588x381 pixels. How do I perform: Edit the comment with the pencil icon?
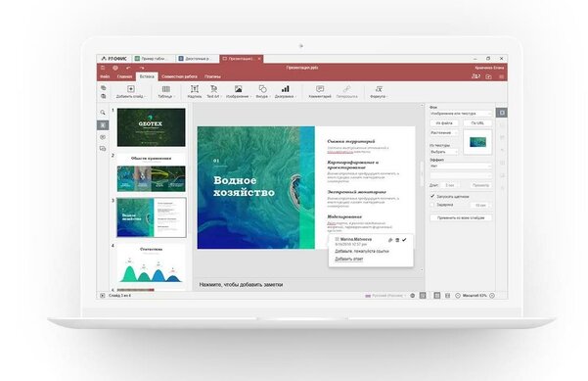tap(390, 240)
